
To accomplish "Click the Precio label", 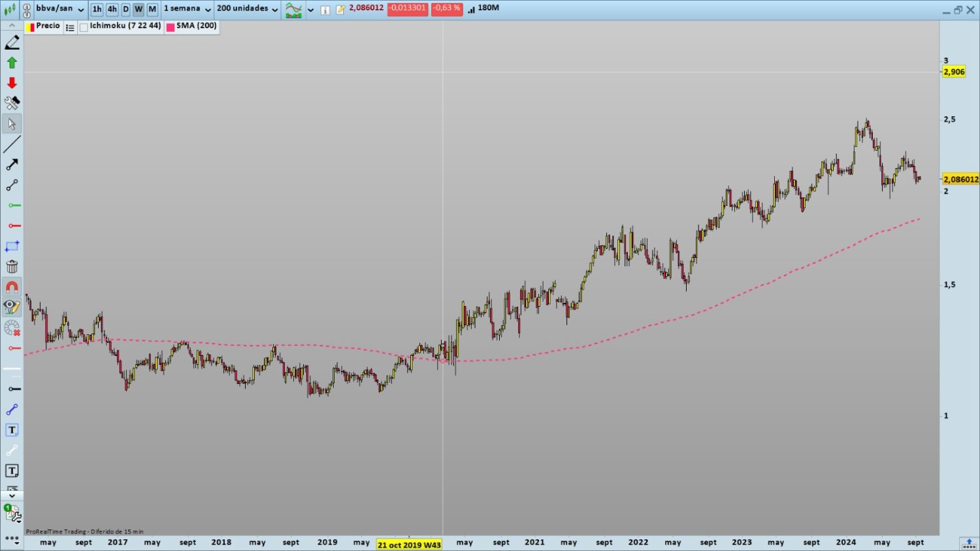I will [48, 25].
